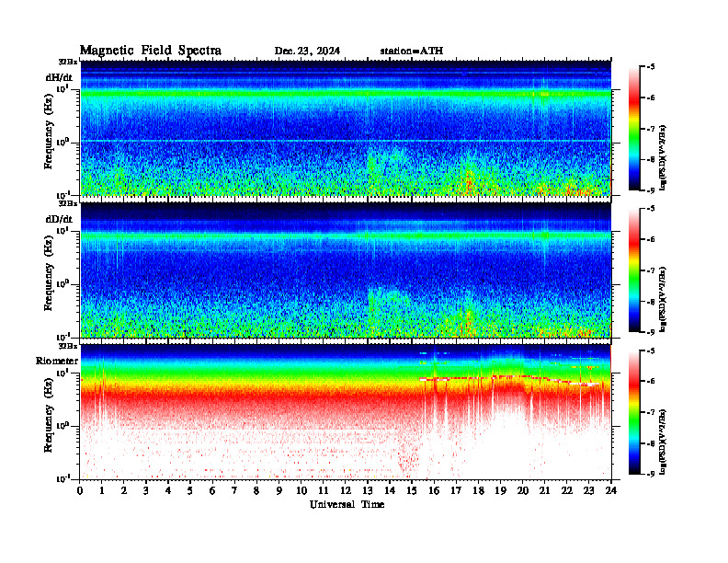Click hour 15 on the time axis
The image size is (728, 563).
412,490
